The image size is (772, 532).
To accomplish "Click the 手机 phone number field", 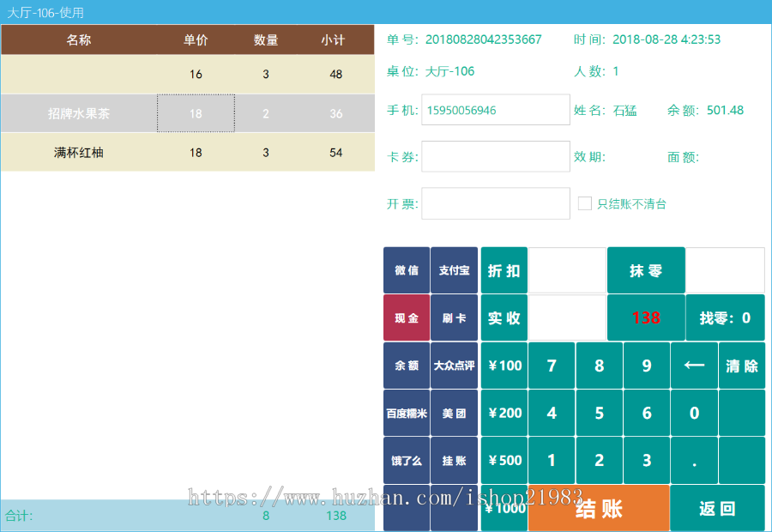I will pyautogui.click(x=496, y=111).
